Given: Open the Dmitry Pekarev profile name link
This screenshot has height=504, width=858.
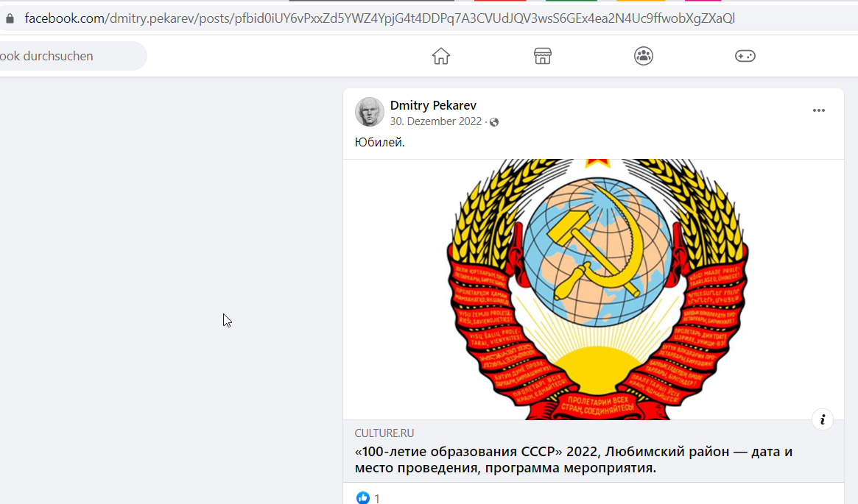Looking at the screenshot, I should (433, 105).
